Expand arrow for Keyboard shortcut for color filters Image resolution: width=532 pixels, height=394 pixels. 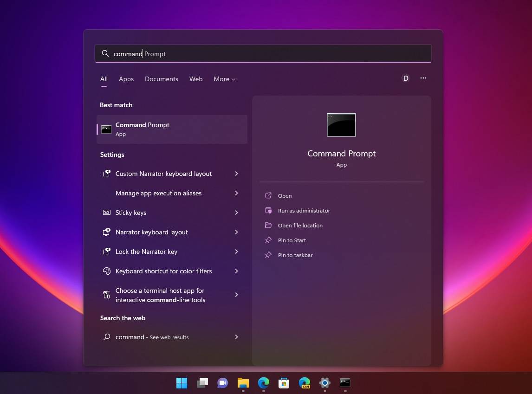[x=236, y=271]
